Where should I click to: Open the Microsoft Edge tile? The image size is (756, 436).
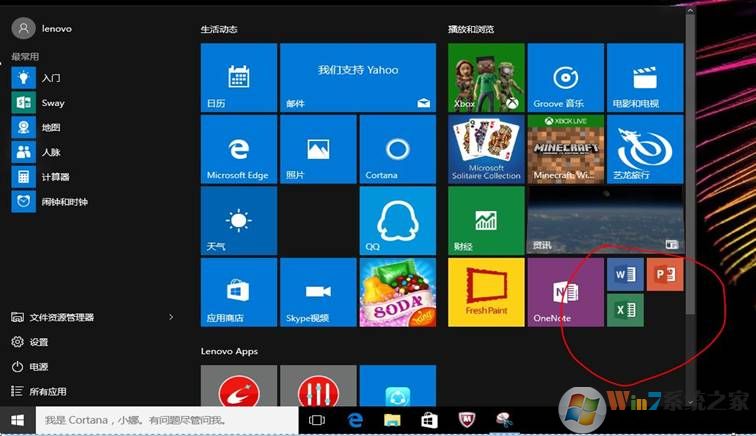pyautogui.click(x=238, y=149)
